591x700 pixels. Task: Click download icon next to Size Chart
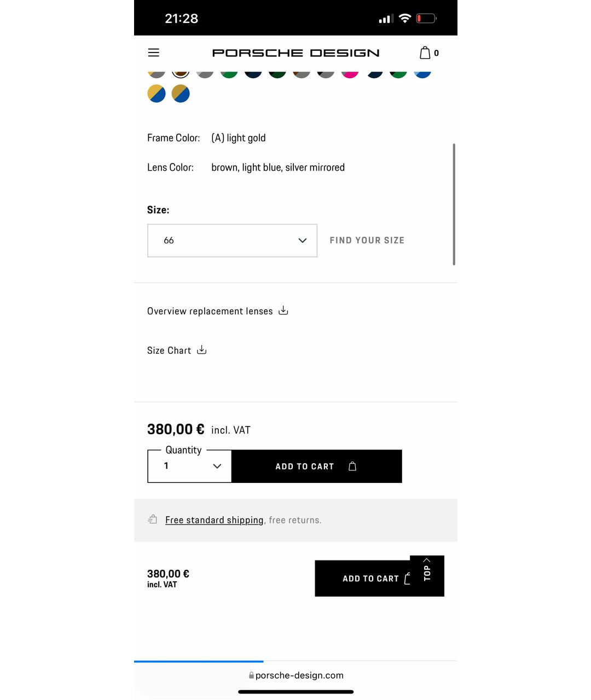coord(202,350)
